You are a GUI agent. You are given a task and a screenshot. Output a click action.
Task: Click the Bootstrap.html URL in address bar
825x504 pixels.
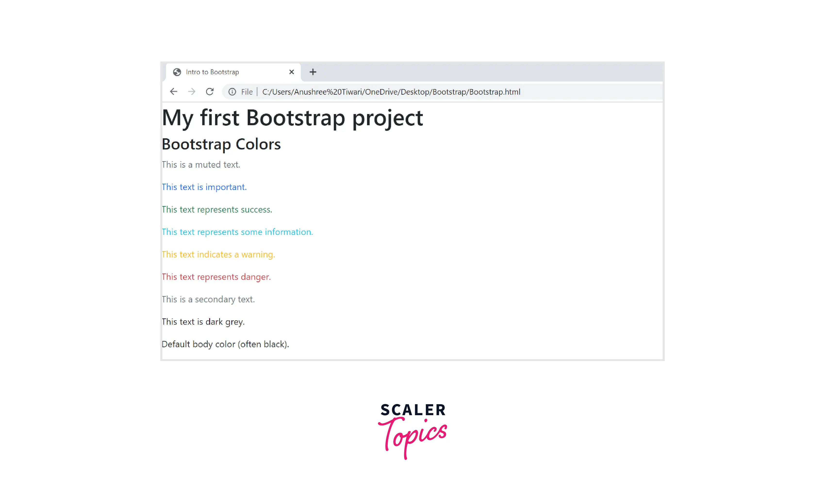pos(391,92)
